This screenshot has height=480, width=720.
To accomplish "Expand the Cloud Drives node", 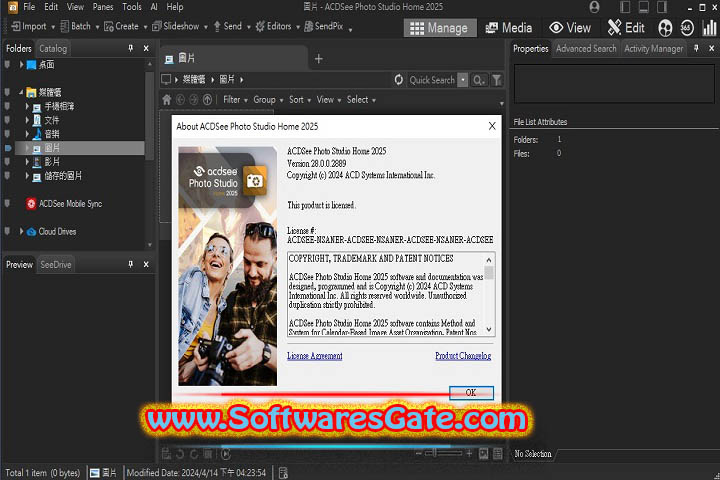I will click(21, 232).
